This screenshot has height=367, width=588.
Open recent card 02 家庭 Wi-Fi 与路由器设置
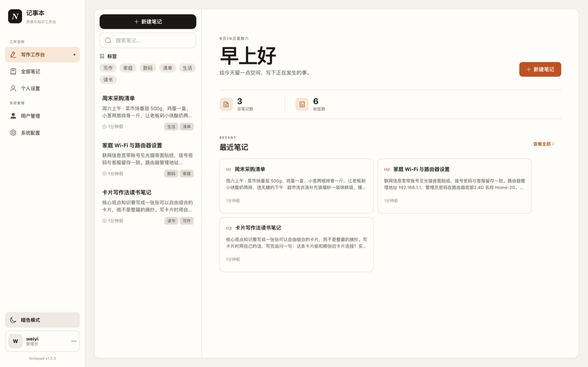pyautogui.click(x=454, y=186)
